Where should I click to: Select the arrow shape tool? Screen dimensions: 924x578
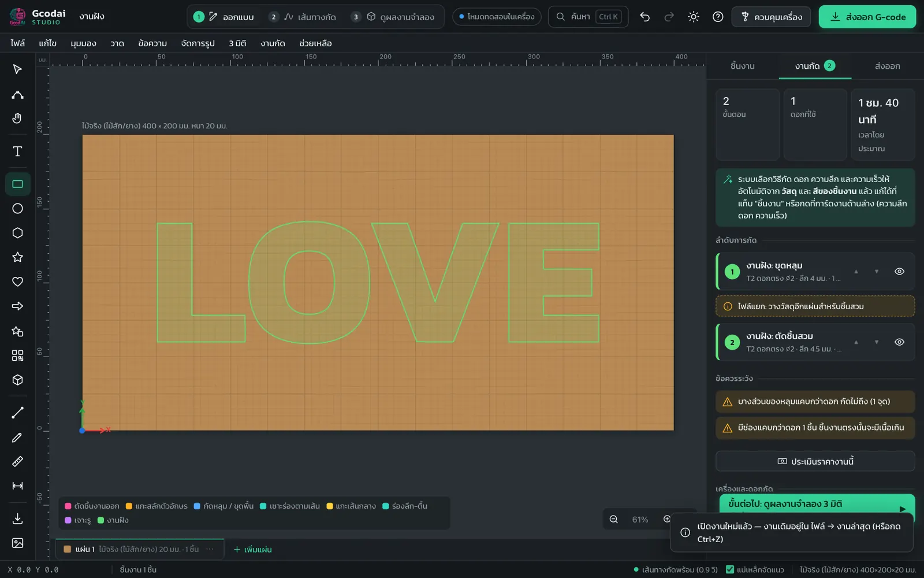point(17,306)
